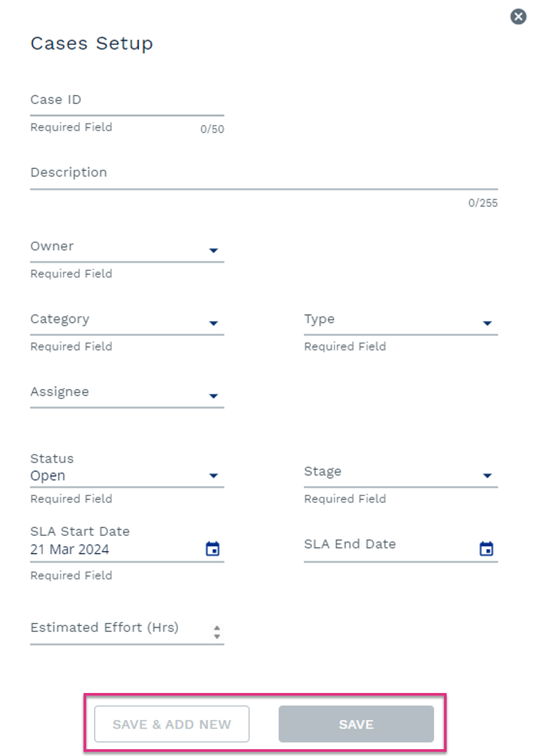This screenshot has width=537, height=756.
Task: Decrease Estimated Effort with the down arrow
Action: coord(217,636)
